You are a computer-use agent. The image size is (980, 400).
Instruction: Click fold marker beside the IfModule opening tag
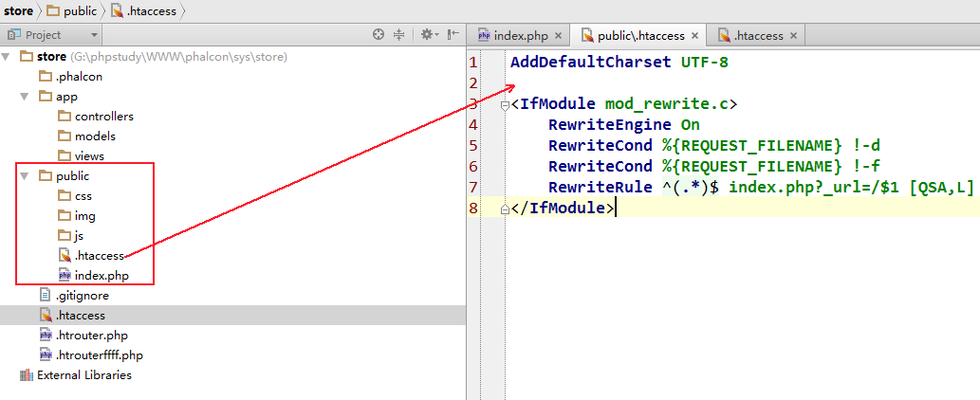[x=506, y=104]
